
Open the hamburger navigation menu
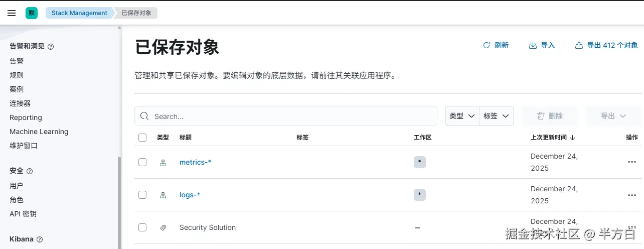tap(12, 13)
